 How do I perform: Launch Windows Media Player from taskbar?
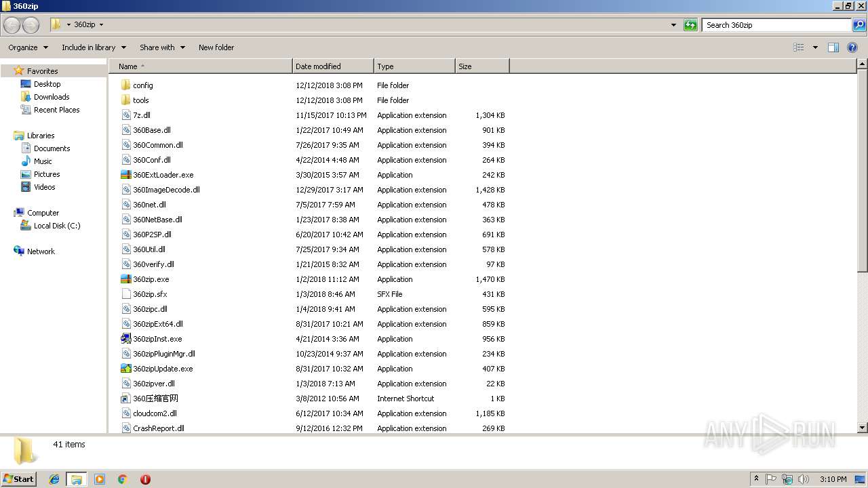(x=100, y=479)
